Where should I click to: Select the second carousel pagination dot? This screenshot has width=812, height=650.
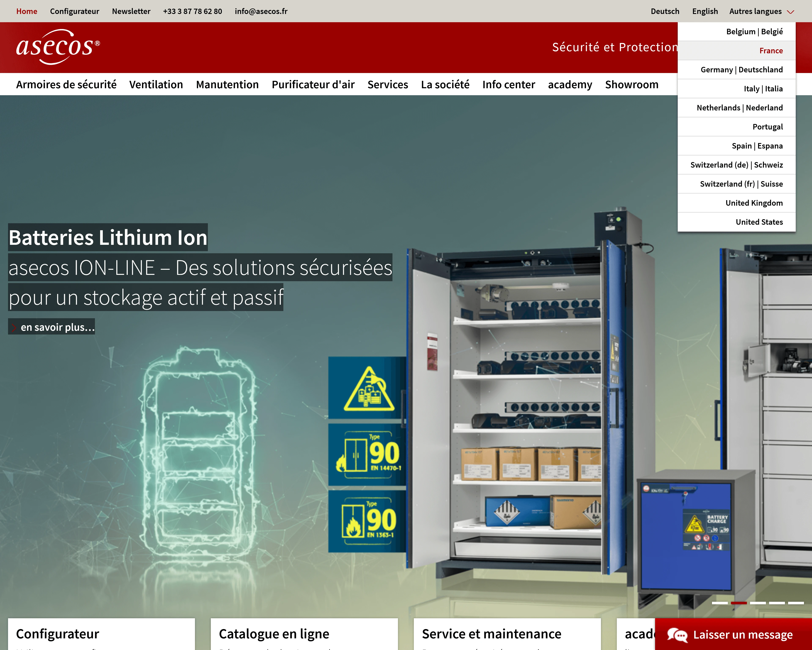coord(739,603)
